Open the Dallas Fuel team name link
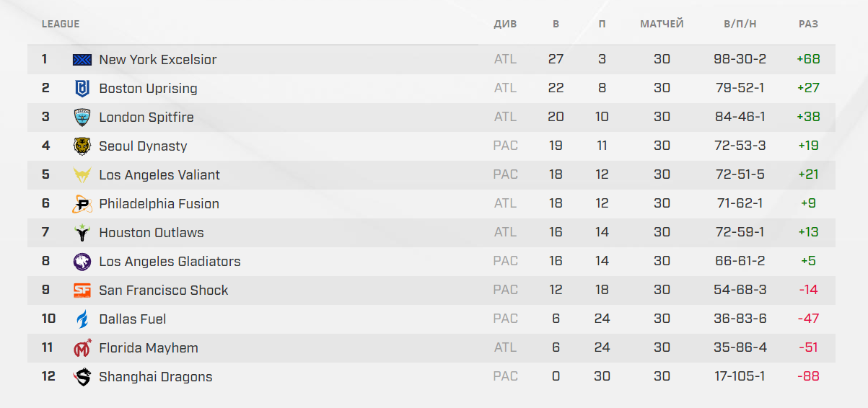Viewport: 868px width, 408px height. 133,319
